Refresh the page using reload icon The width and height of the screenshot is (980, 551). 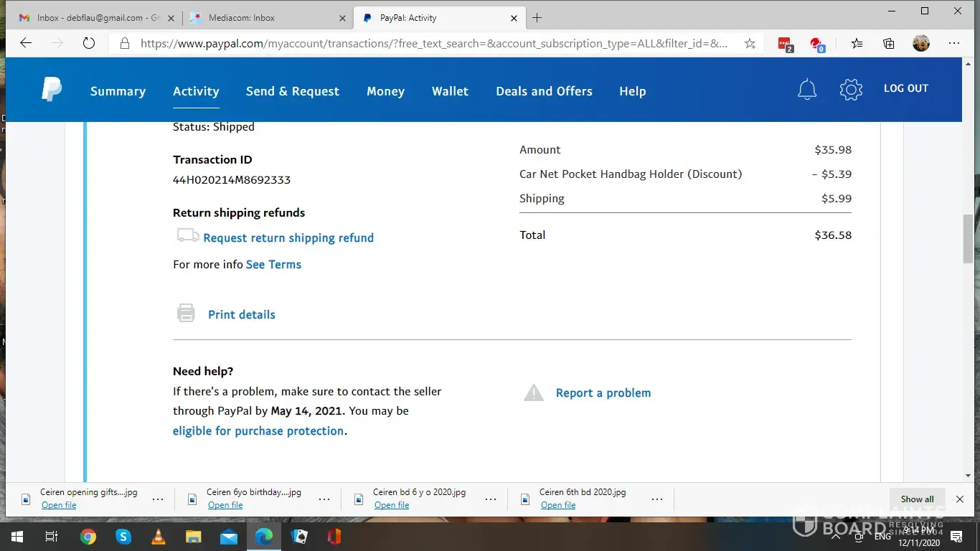89,43
